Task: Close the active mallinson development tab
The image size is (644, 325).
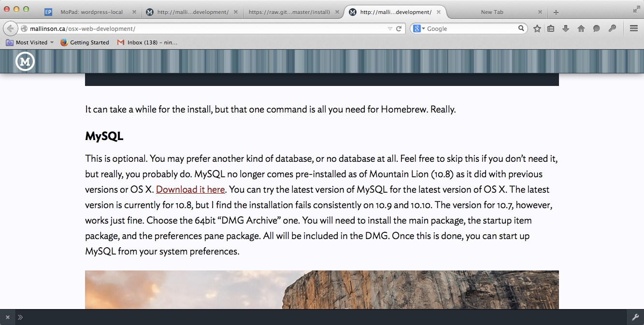Action: 439,12
